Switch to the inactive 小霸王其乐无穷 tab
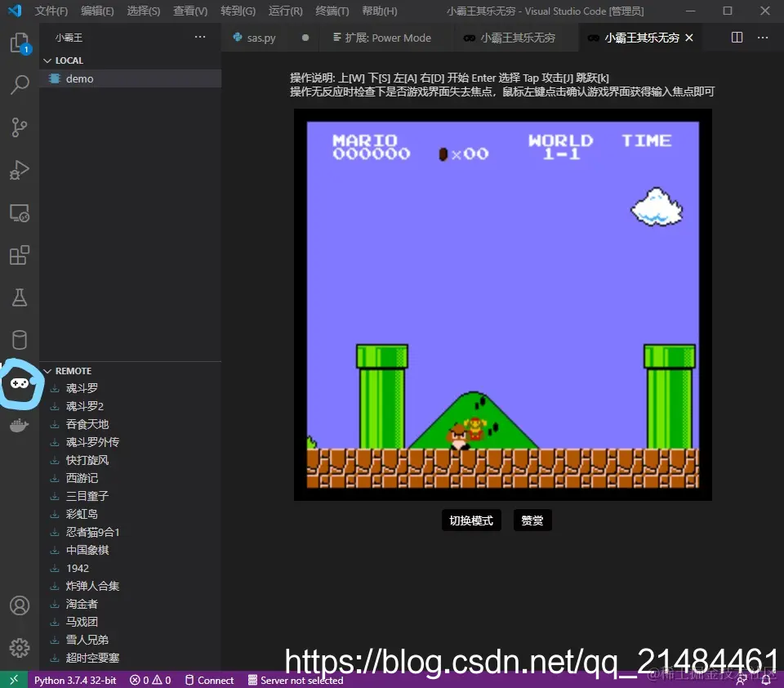Screen dimensions: 784x688 (x=516, y=38)
